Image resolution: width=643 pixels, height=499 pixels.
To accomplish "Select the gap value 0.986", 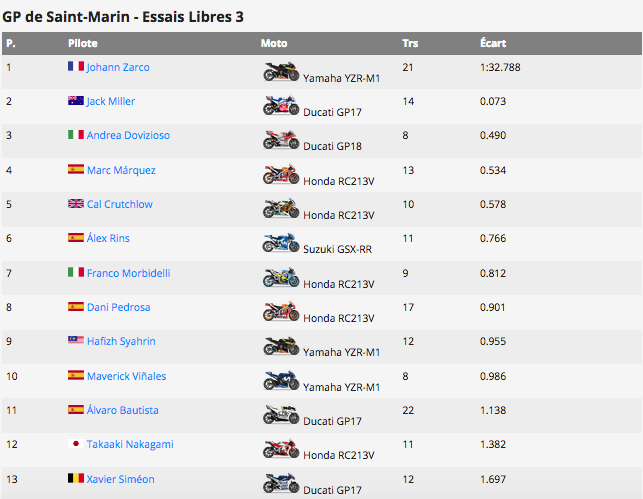I will [x=493, y=376].
